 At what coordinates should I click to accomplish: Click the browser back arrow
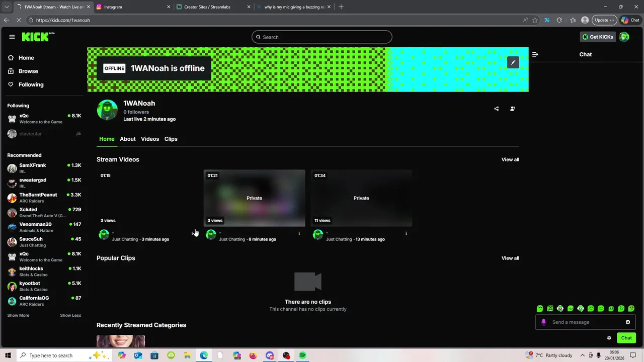point(7,20)
